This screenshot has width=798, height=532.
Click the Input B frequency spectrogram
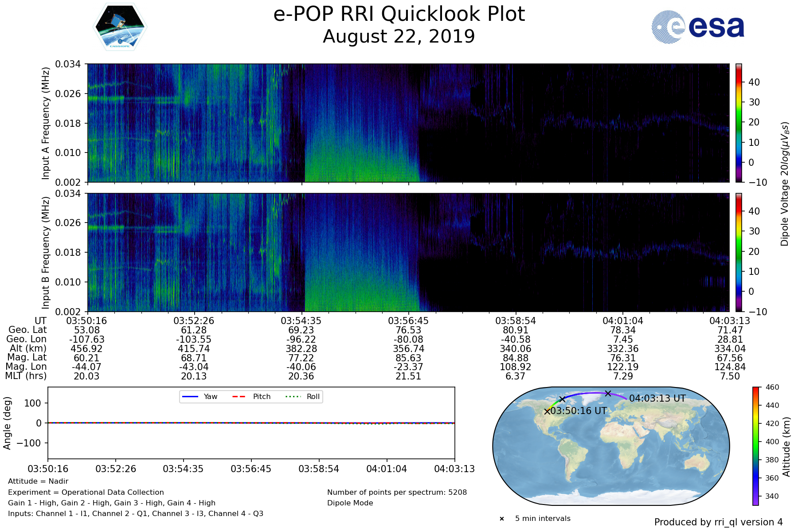pyautogui.click(x=408, y=252)
